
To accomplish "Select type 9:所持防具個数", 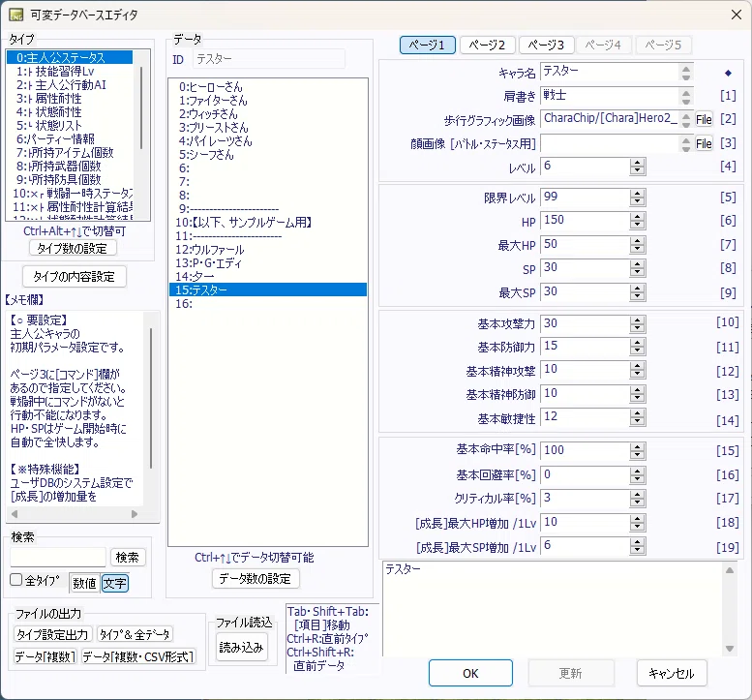I will 70,179.
